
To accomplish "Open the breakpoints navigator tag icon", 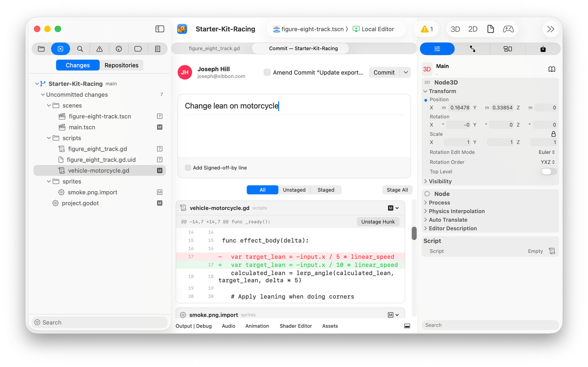I will (x=138, y=49).
